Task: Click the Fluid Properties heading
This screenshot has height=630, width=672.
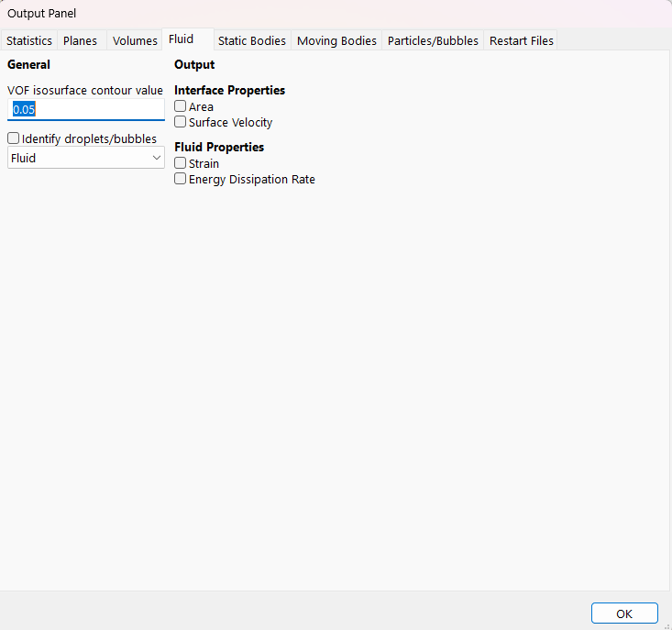Action: point(219,147)
